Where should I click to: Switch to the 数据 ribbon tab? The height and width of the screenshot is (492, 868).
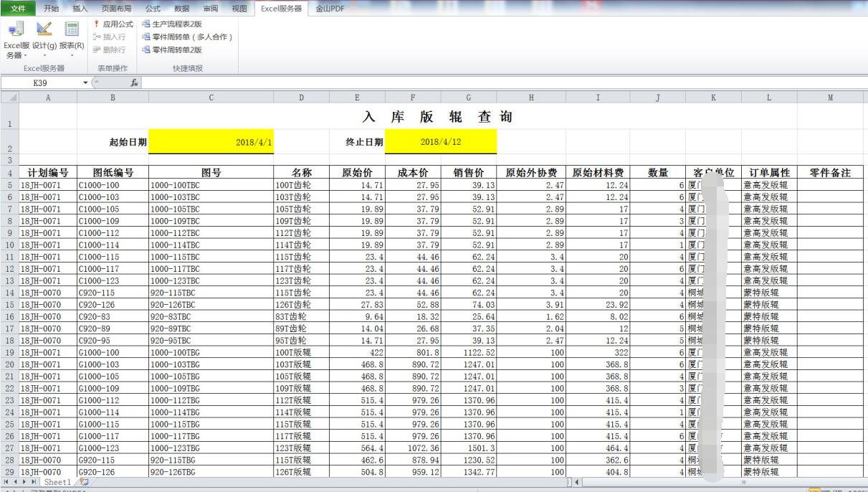click(181, 9)
